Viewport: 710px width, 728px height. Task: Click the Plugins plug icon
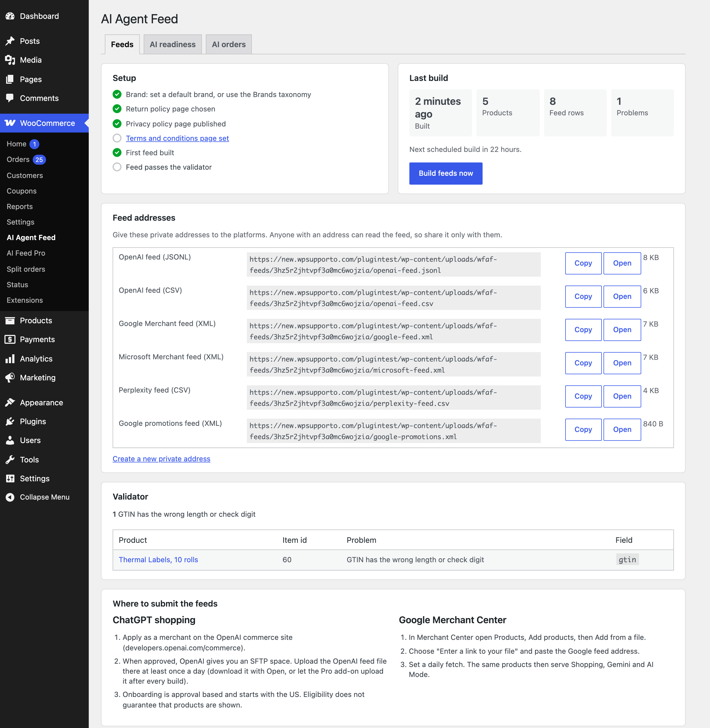[10, 422]
